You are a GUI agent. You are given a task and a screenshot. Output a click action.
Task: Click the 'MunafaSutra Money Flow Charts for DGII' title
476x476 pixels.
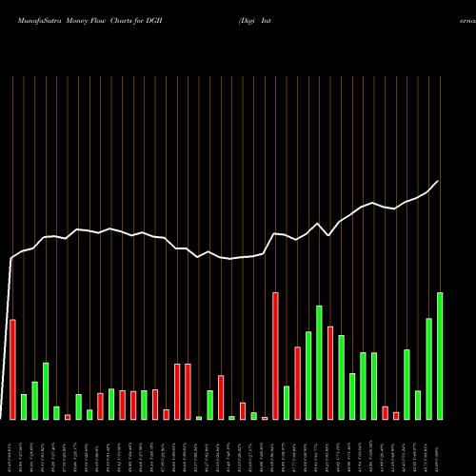89,21
